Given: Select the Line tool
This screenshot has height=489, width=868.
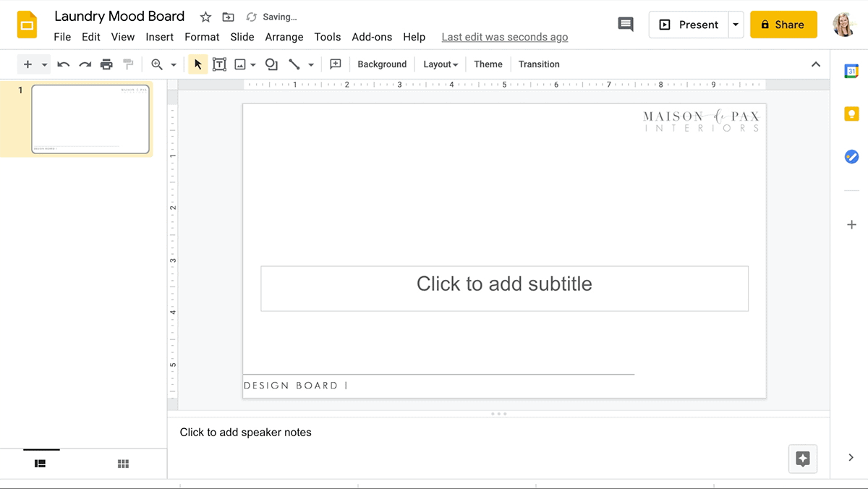Looking at the screenshot, I should [x=294, y=64].
